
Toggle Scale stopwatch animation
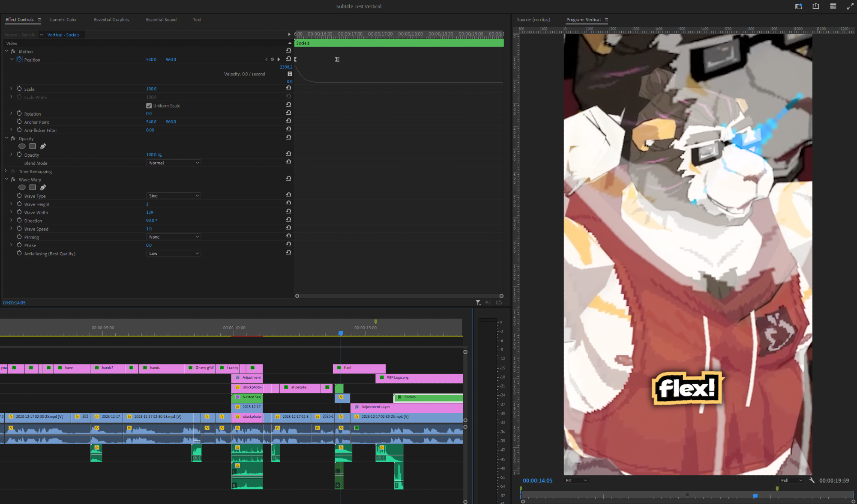click(19, 89)
